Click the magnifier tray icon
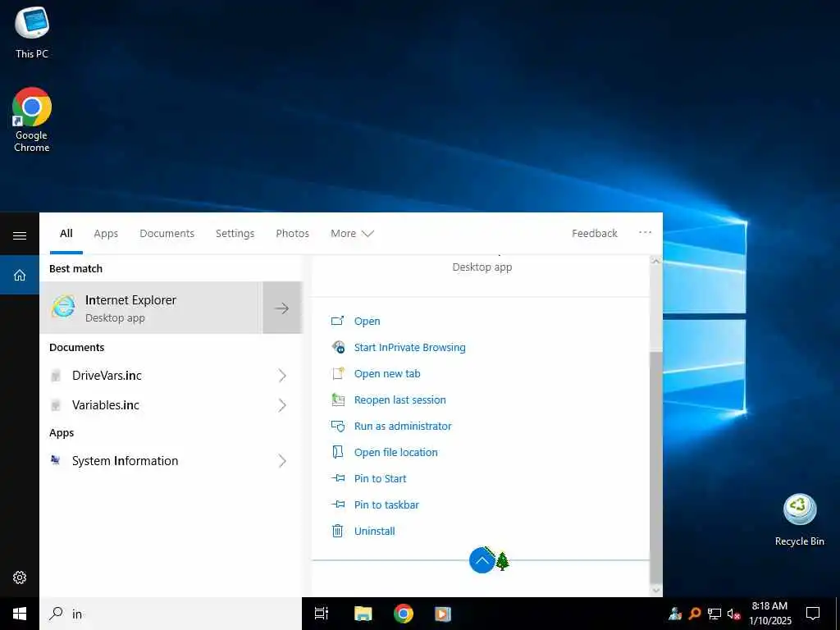The height and width of the screenshot is (630, 840). pyautogui.click(x=695, y=614)
